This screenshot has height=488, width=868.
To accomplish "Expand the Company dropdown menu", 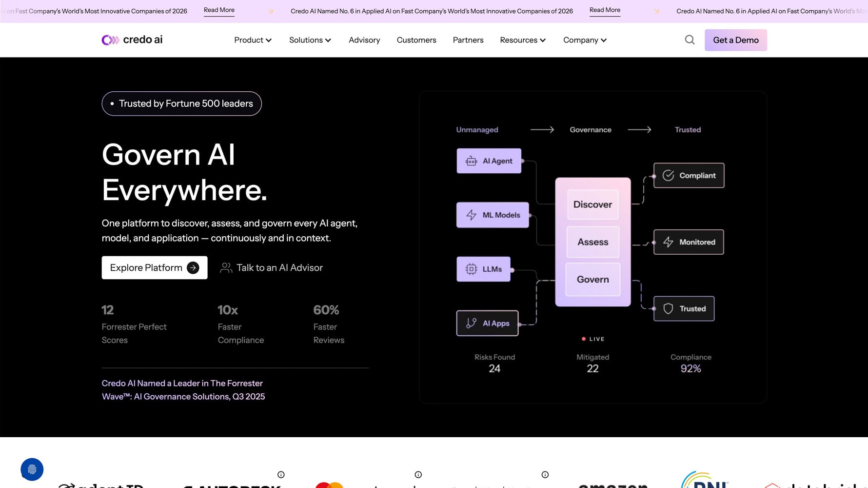I will click(585, 40).
